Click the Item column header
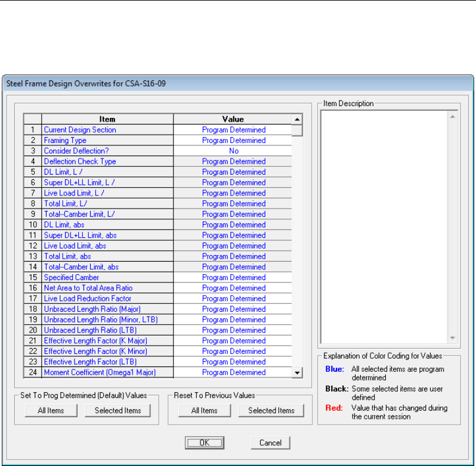Image resolution: width=476 pixels, height=466 pixels. click(107, 119)
